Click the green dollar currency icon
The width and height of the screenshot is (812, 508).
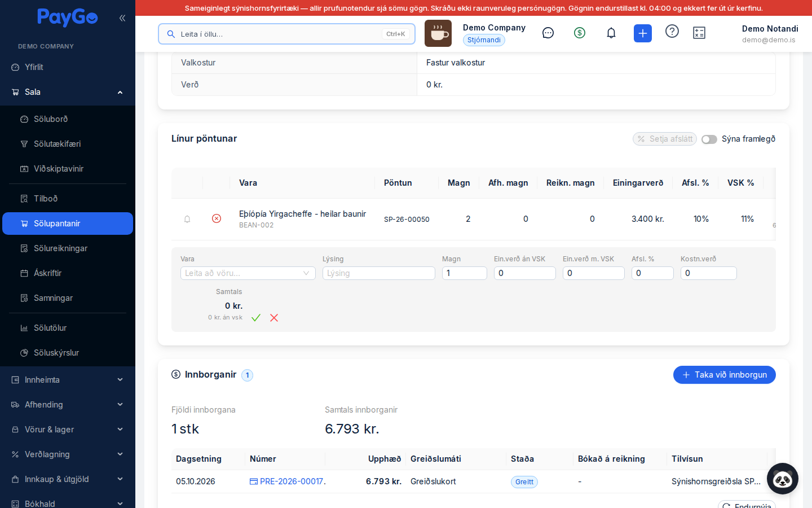pos(580,33)
